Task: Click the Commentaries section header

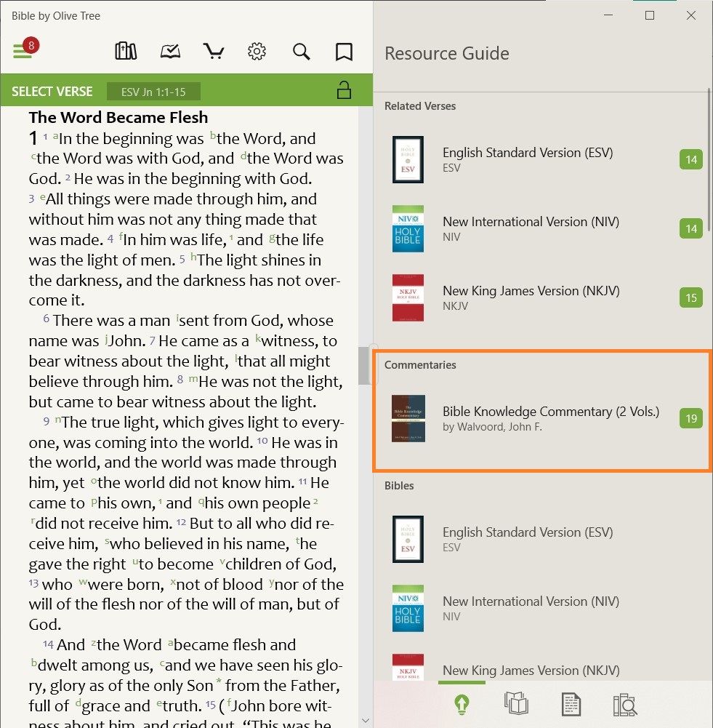Action: pyautogui.click(x=420, y=365)
